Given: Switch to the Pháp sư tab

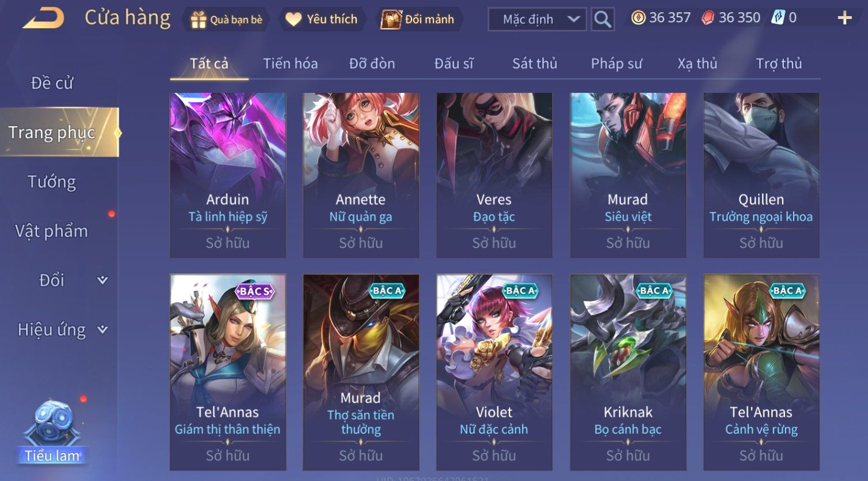Looking at the screenshot, I should pos(616,63).
